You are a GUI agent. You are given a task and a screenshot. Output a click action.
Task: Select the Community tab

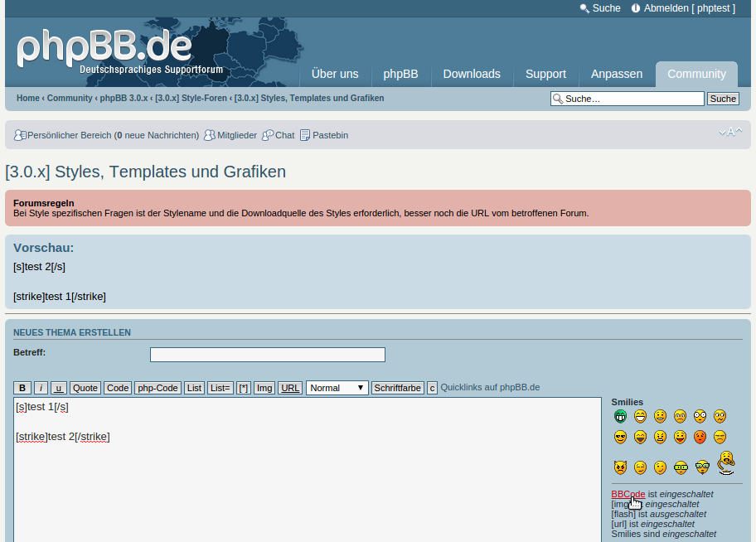click(696, 74)
